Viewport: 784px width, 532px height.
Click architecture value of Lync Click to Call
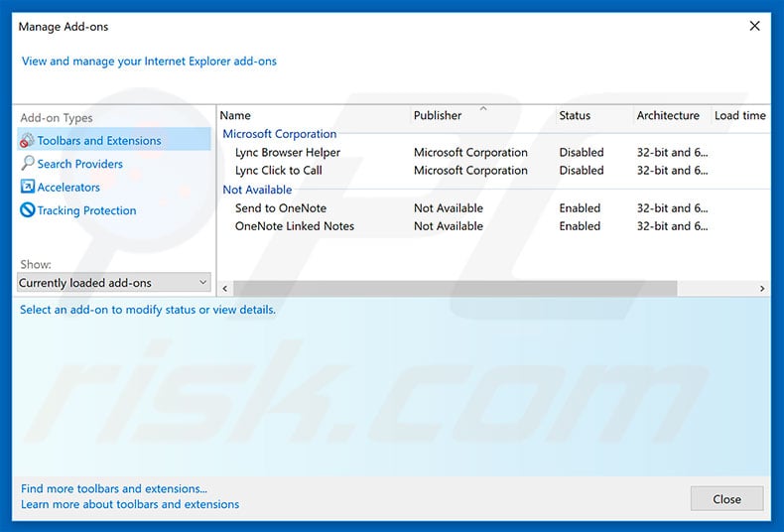(672, 170)
